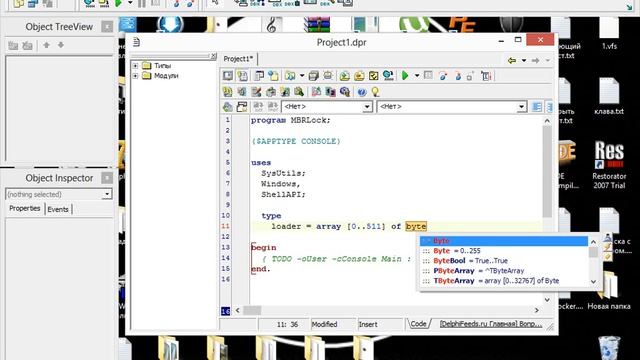Run the project with the green arrow
Viewport: 640px width, 360px height.
pyautogui.click(x=405, y=76)
